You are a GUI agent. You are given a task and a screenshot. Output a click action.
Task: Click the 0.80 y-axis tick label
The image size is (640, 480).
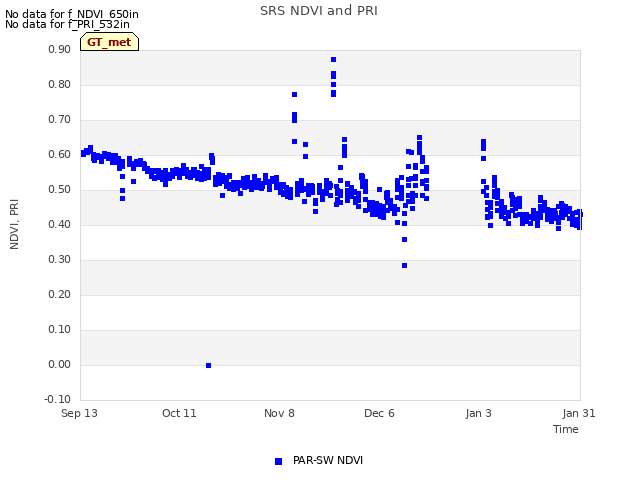tap(60, 84)
